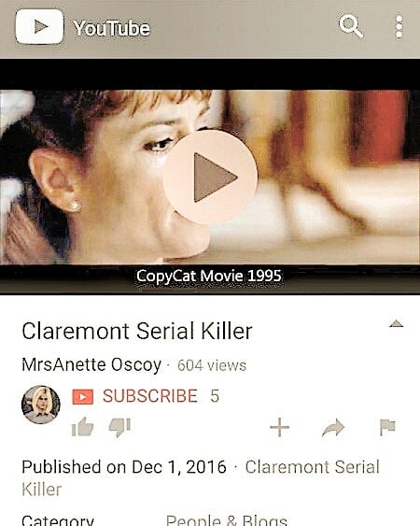Subscribe to MrsAnette Oscoy channel
This screenshot has height=526, width=420.
click(150, 396)
